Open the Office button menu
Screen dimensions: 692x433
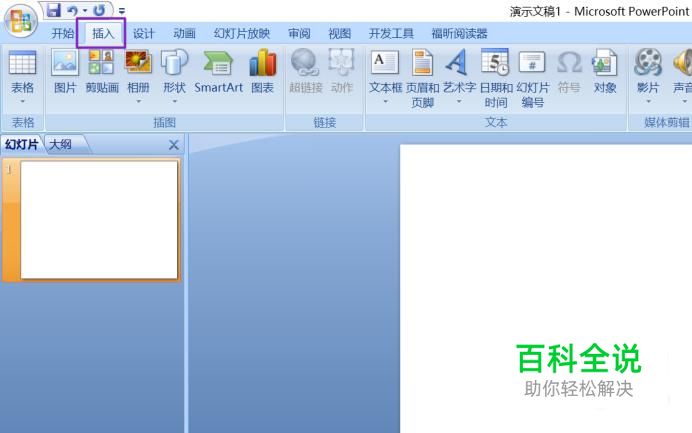pyautogui.click(x=20, y=21)
